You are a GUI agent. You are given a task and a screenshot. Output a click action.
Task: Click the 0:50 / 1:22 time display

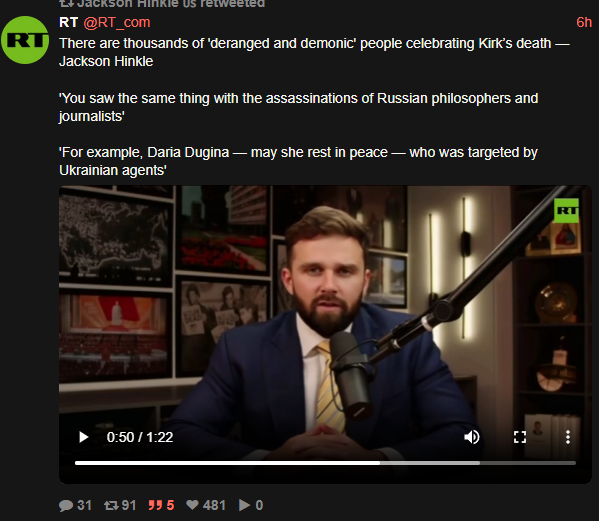[x=140, y=437]
